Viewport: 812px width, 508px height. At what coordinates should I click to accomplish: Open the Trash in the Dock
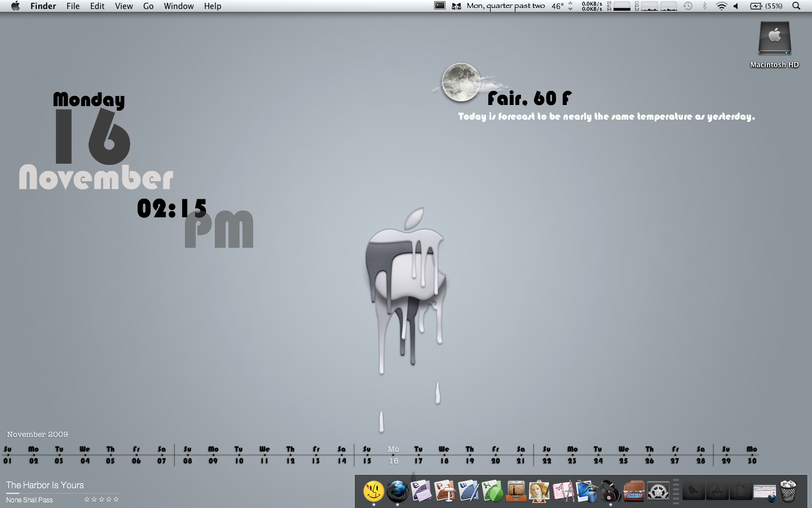click(788, 491)
